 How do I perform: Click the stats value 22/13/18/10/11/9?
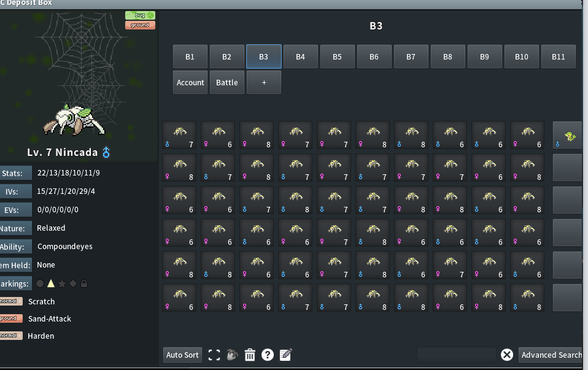69,173
